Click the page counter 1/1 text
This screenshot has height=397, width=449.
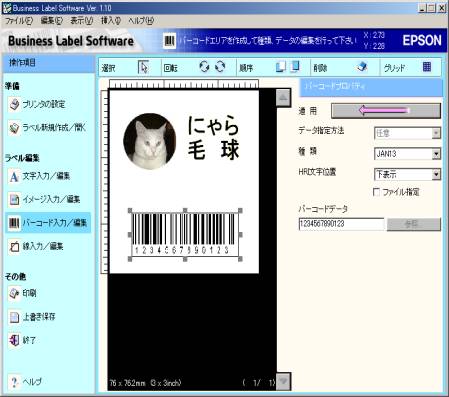259,383
